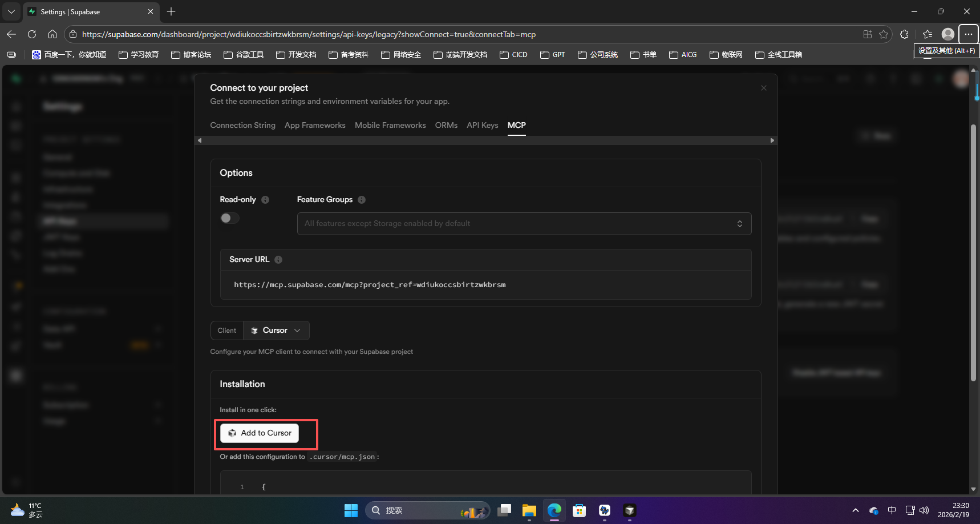Open the AICG bookmarks folder
This screenshot has width=980, height=524.
(683, 55)
